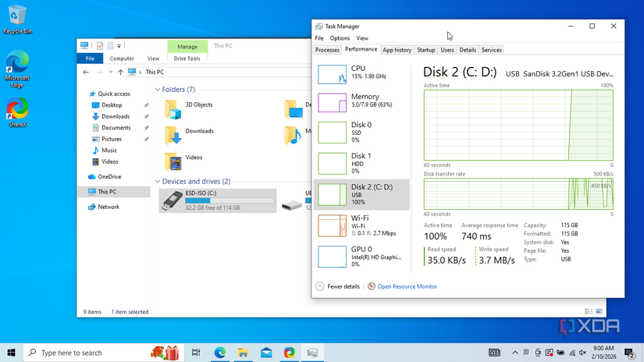Image resolution: width=644 pixels, height=362 pixels.
Task: Open the Action Center notification icon
Action: 629,353
